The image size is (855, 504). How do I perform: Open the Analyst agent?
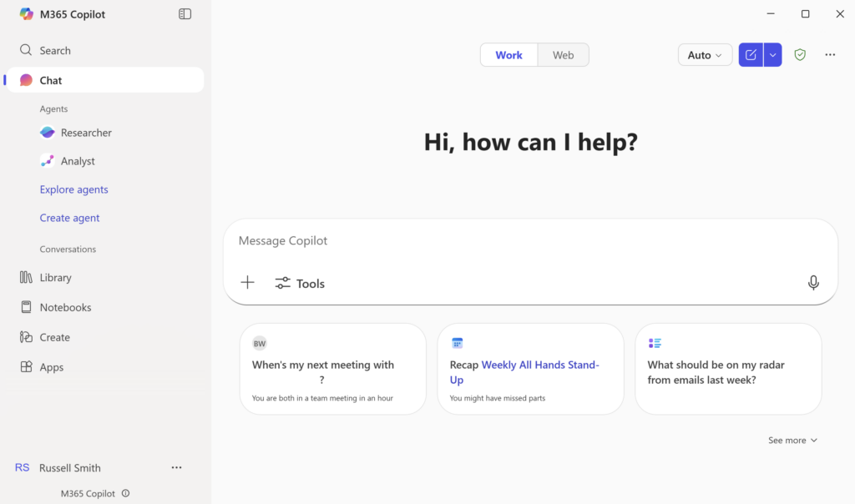click(79, 160)
